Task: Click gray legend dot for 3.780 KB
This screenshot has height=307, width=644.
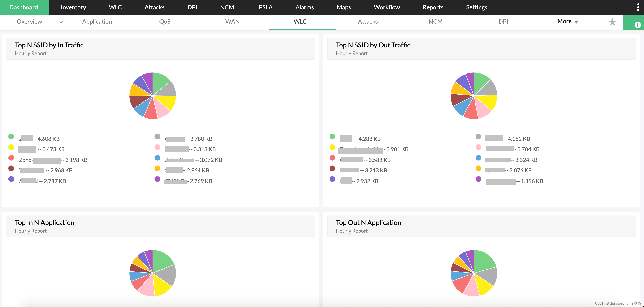Action: point(158,137)
